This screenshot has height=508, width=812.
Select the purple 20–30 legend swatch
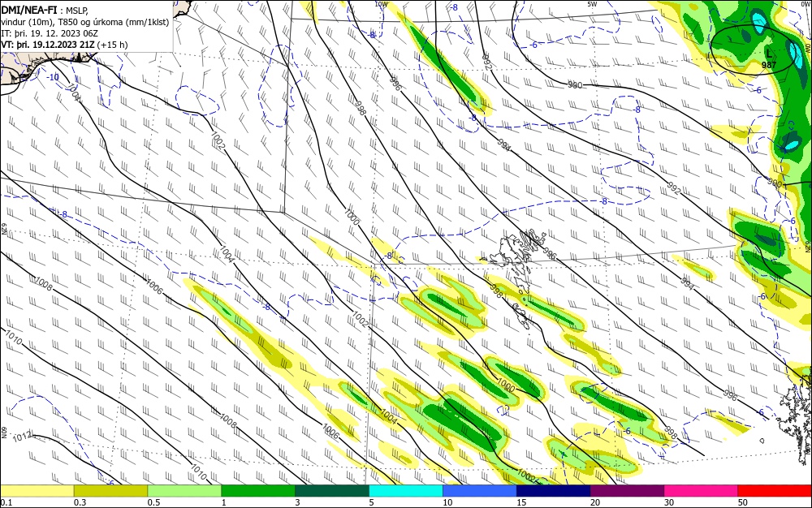(627, 491)
